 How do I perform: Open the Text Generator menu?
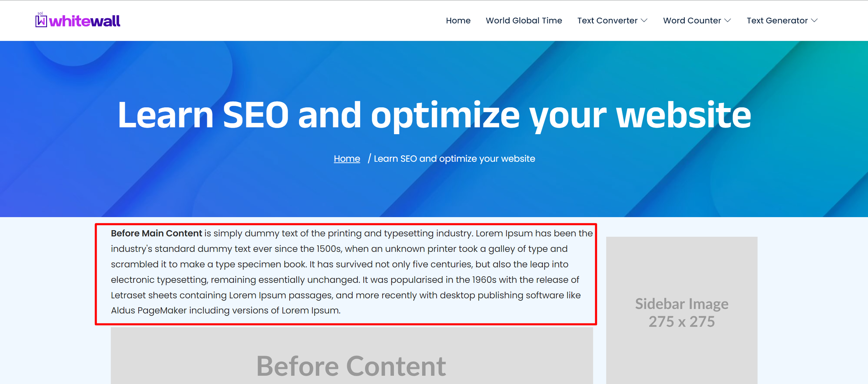coord(777,21)
